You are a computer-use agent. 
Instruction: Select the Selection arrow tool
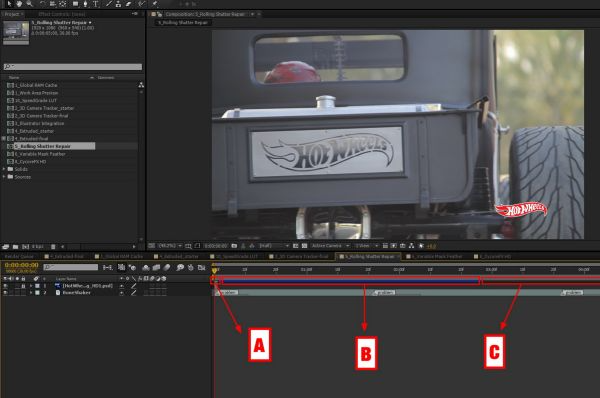coord(9,3)
